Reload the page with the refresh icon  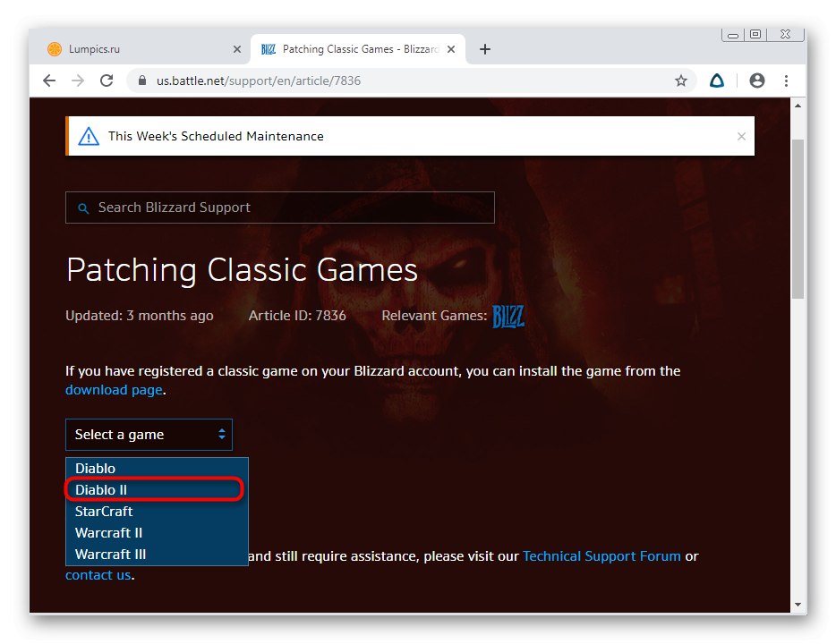107,80
